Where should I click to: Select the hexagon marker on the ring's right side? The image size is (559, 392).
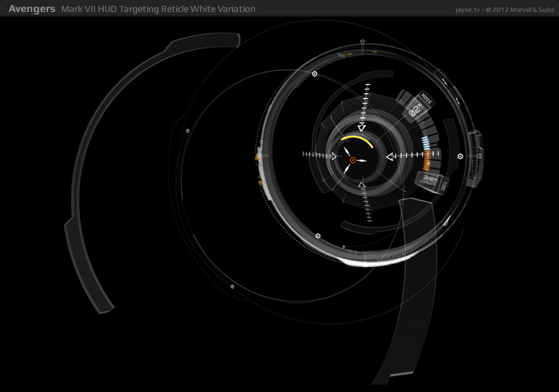[461, 156]
